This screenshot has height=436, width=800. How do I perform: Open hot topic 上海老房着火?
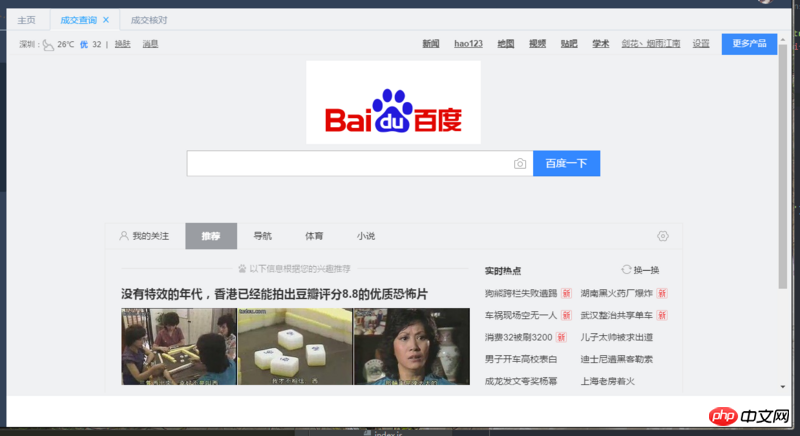[x=607, y=381]
